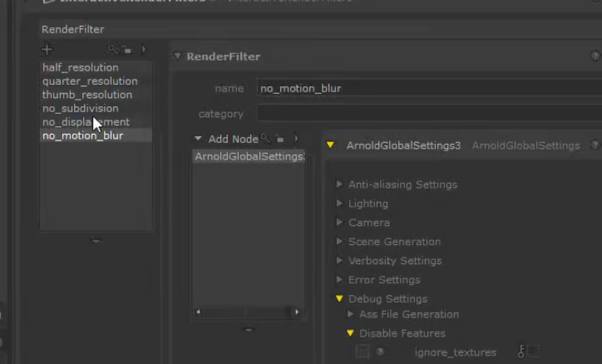Click the node list's right scroll arrow
602x364 pixels.
click(x=298, y=312)
